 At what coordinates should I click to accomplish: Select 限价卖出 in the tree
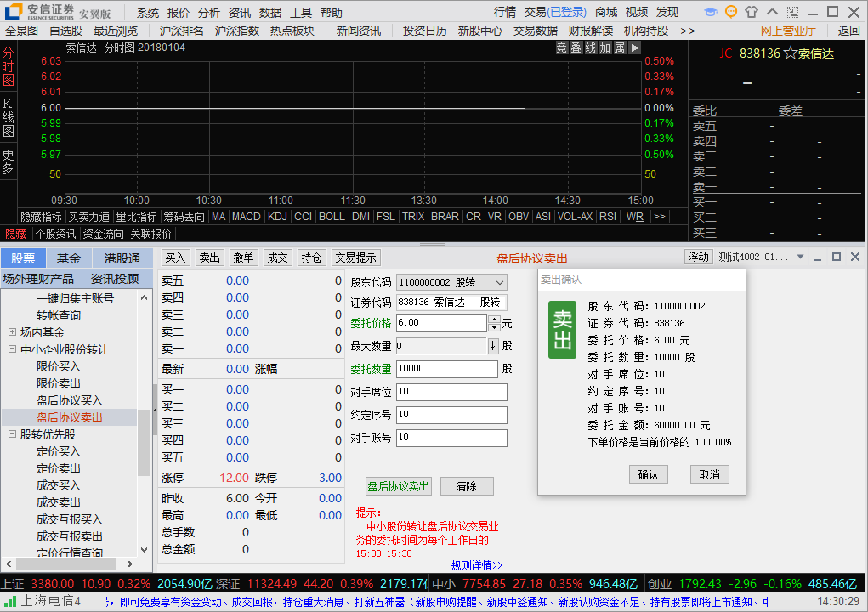pos(58,383)
